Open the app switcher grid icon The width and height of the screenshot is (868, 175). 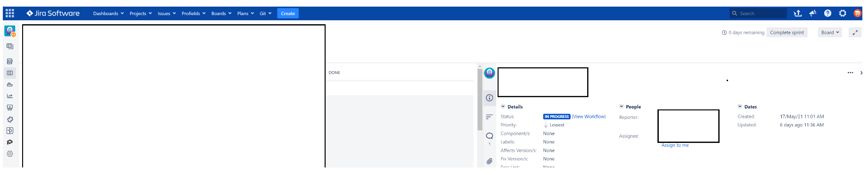10,13
